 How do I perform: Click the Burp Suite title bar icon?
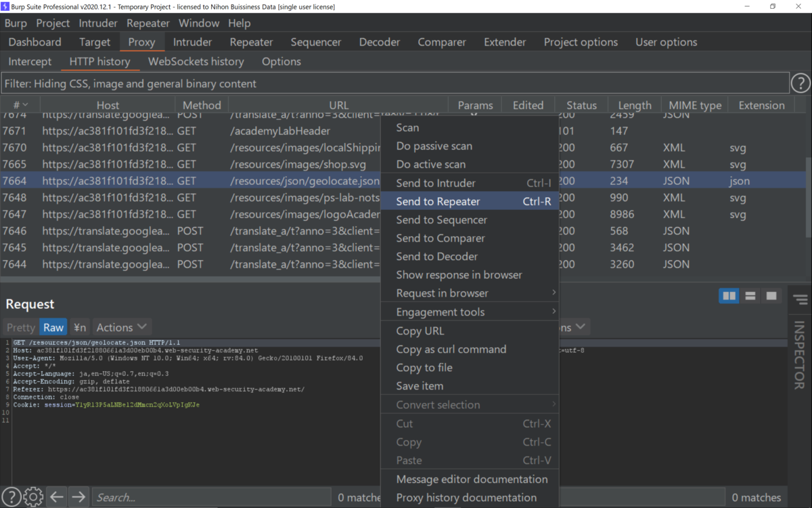click(5, 6)
